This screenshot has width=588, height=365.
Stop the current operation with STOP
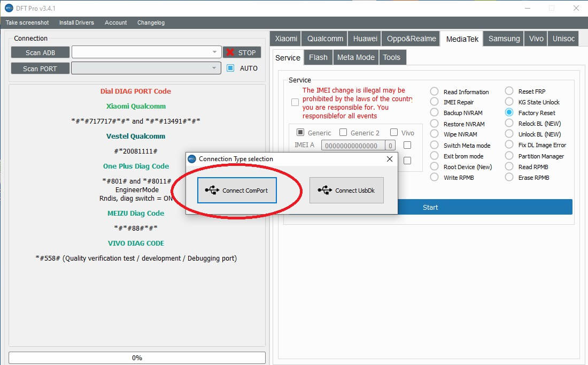point(242,52)
